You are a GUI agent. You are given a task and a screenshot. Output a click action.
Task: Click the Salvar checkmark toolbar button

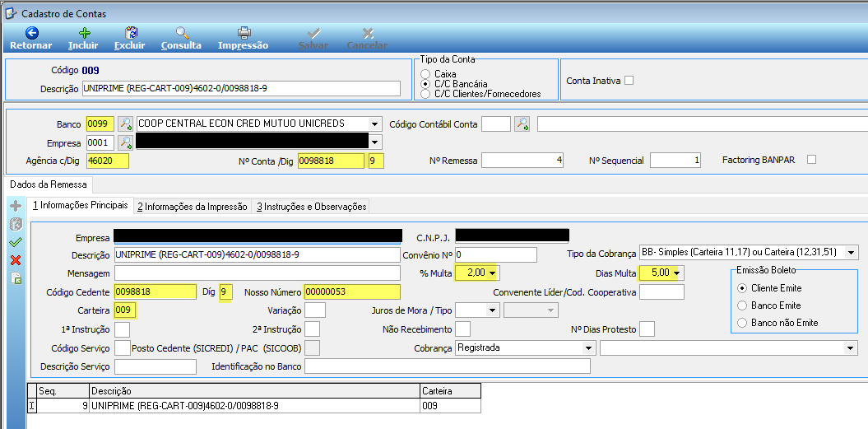click(x=313, y=40)
